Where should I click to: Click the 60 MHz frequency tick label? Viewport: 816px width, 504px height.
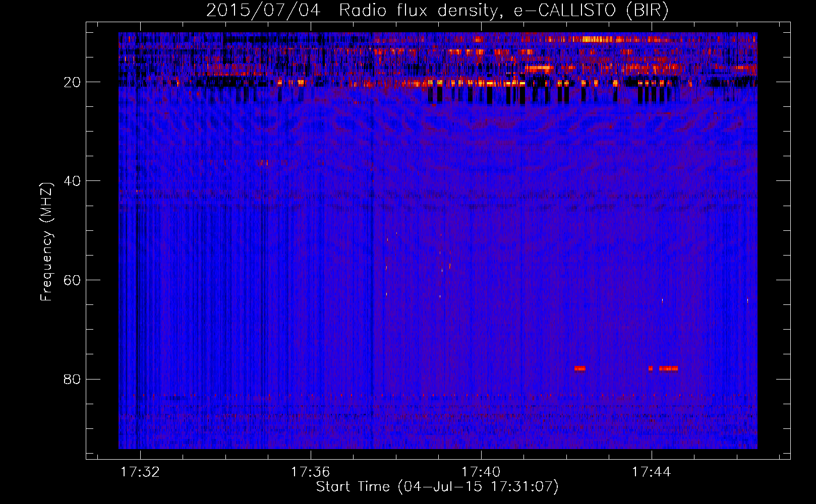point(72,280)
